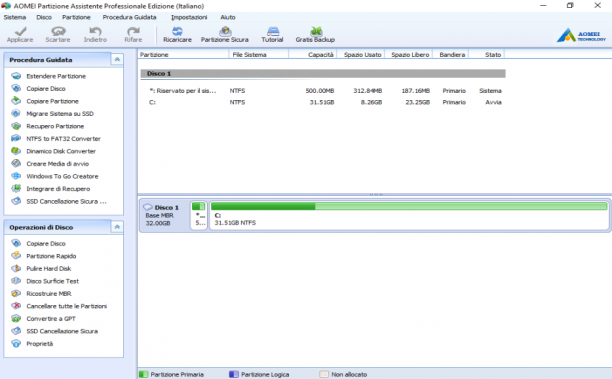The width and height of the screenshot is (612, 379).
Task: Select the C: partition row in list
Action: point(323,102)
